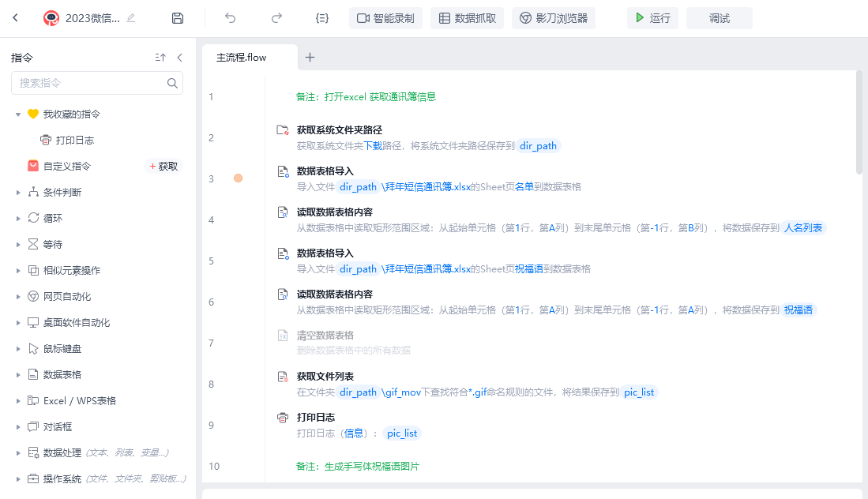Select 获取系统文件夹路径 step
Screen dimensions: 868x499
pyautogui.click(x=340, y=130)
